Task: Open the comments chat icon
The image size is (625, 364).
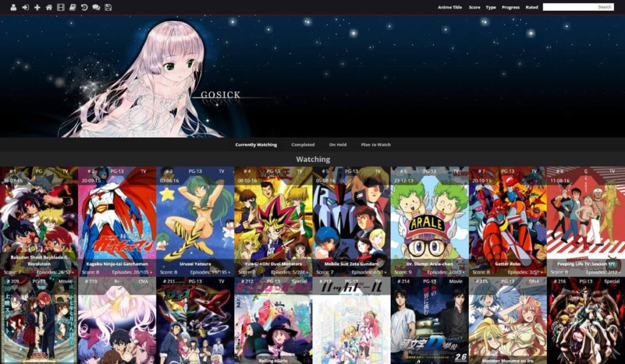Action: click(x=97, y=7)
